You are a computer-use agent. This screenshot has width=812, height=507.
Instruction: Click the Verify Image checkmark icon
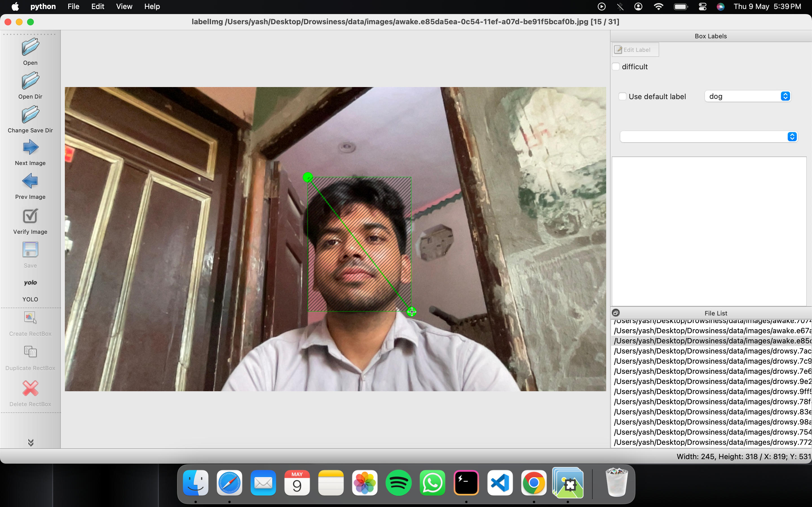coord(30,216)
